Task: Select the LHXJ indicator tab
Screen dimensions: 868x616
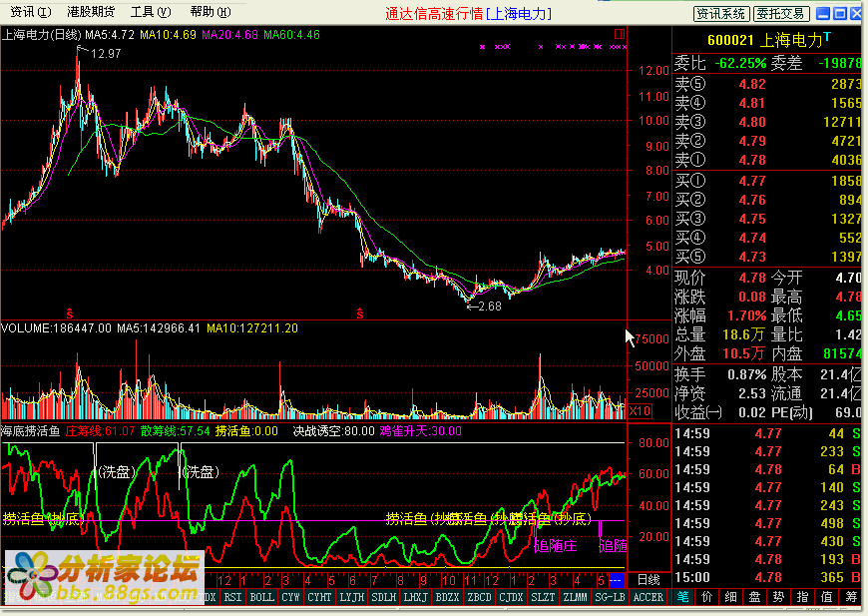Action: pyautogui.click(x=415, y=597)
